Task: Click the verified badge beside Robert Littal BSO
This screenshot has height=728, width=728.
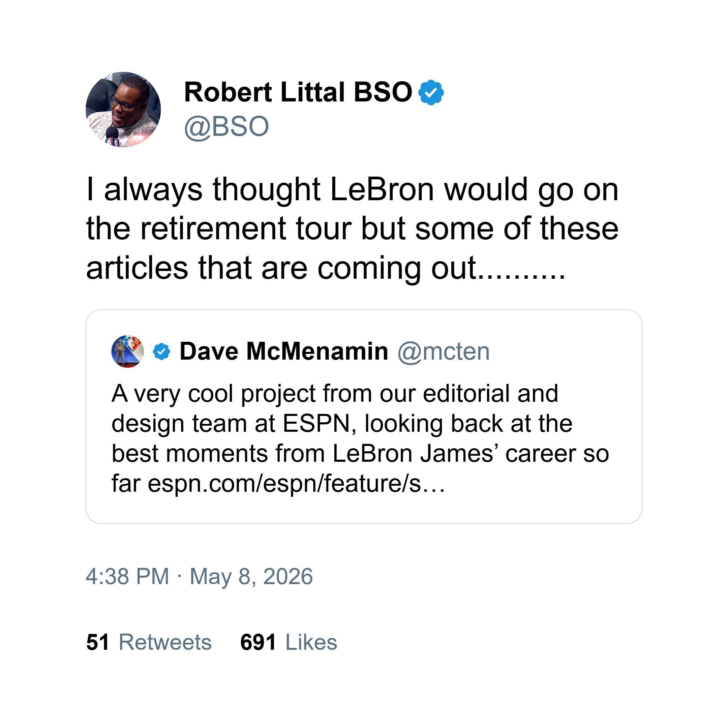Action: point(431,92)
